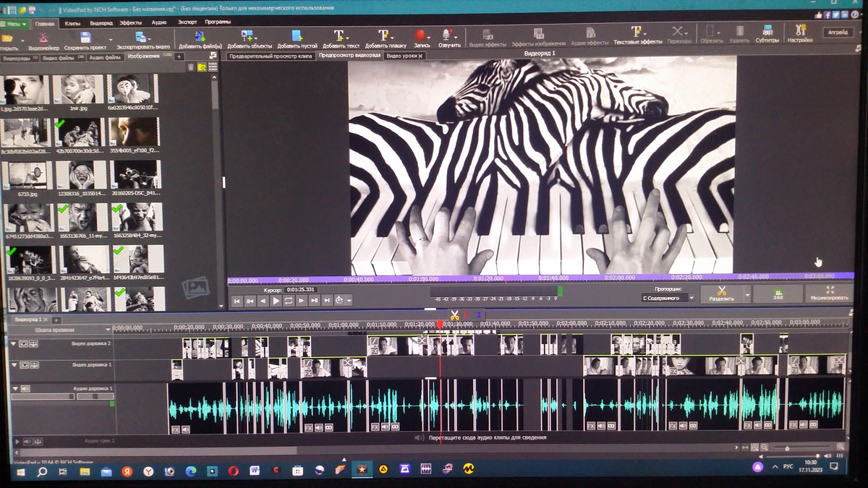Click Add Text (Добавить текст) icon

click(x=339, y=35)
